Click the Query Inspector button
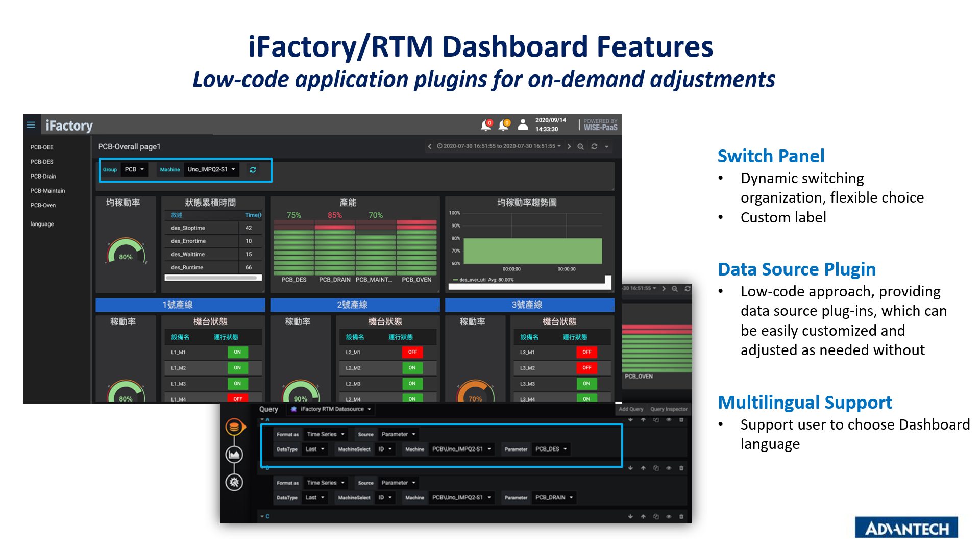The image size is (980, 551). [669, 409]
